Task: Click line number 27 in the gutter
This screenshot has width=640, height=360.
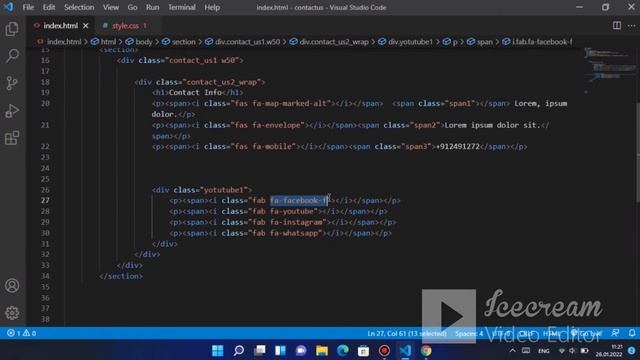Action: tap(45, 200)
